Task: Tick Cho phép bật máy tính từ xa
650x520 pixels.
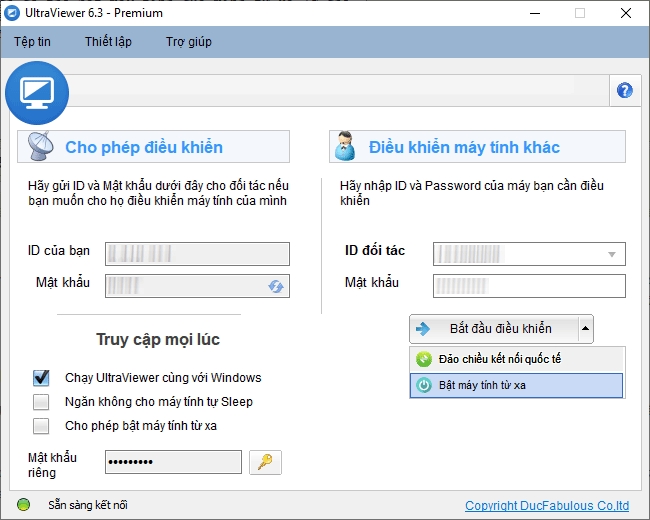Action: pyautogui.click(x=41, y=426)
